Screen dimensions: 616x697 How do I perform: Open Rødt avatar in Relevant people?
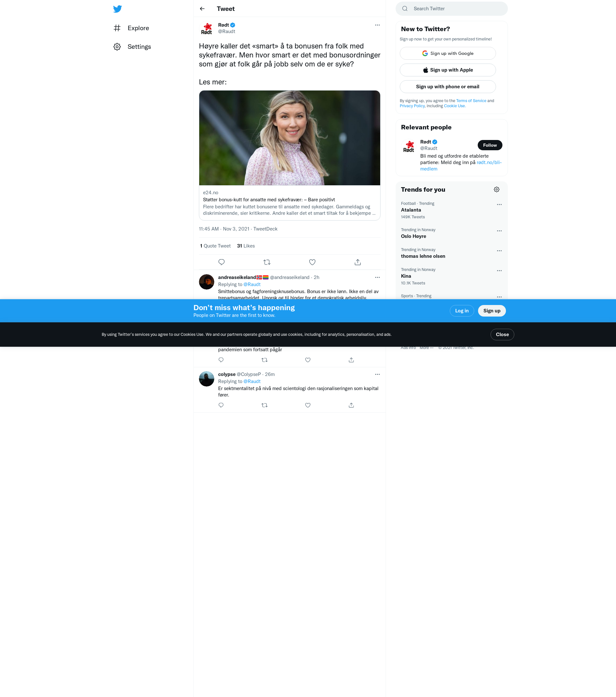(409, 147)
